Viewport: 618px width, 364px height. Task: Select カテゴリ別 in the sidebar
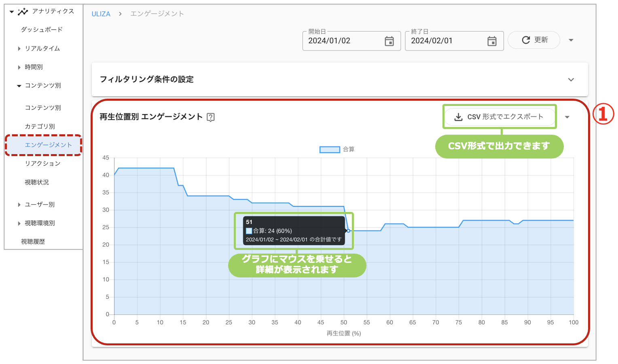point(40,126)
